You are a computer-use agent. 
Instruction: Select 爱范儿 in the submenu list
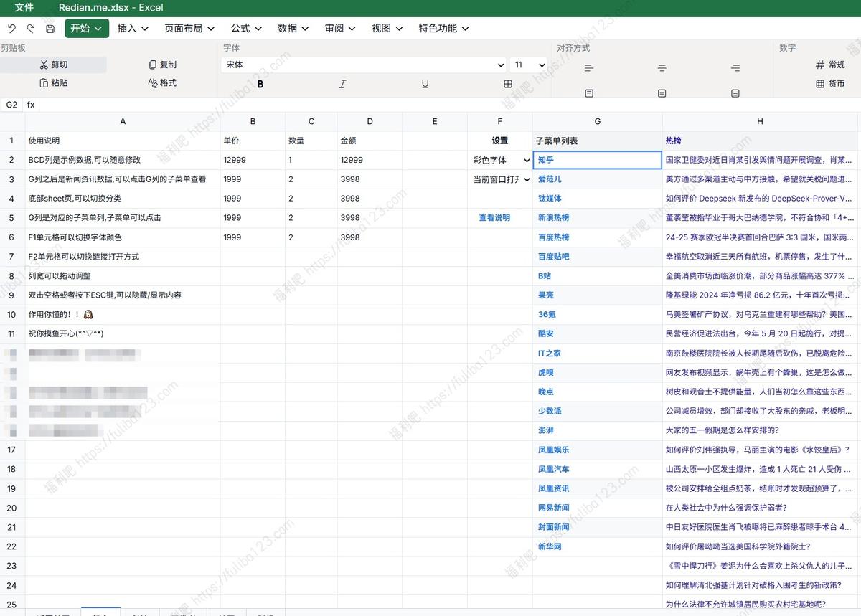(x=550, y=179)
